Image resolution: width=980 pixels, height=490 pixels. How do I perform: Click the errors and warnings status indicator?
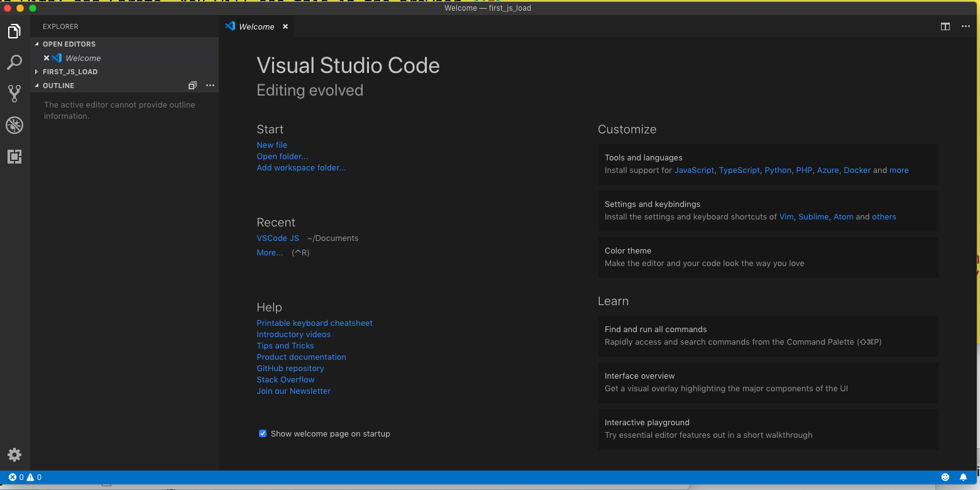click(25, 477)
